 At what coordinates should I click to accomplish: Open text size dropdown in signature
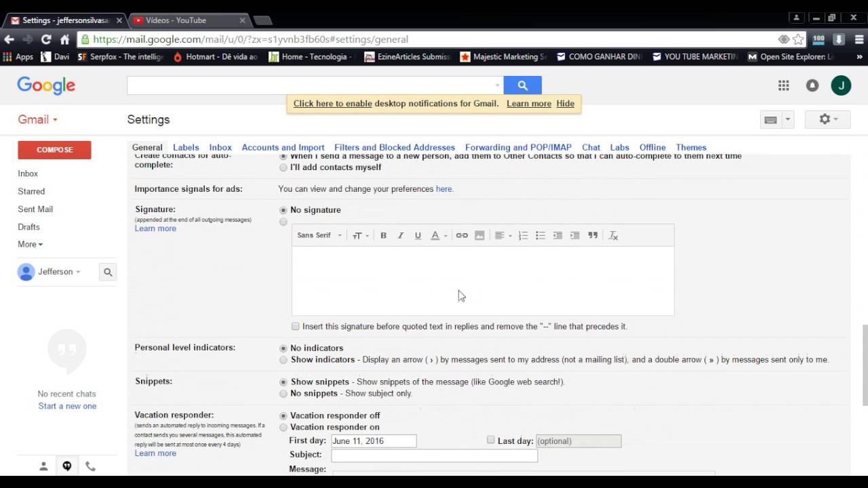tap(360, 235)
